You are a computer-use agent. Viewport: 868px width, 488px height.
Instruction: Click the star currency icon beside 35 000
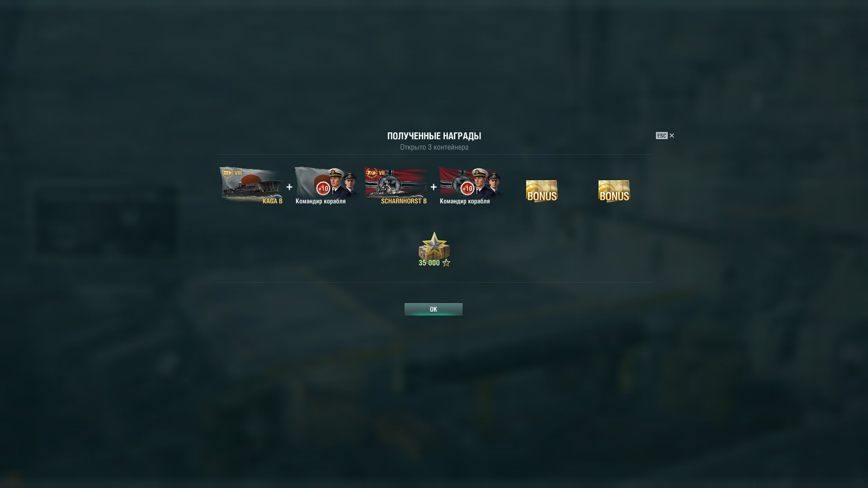446,263
